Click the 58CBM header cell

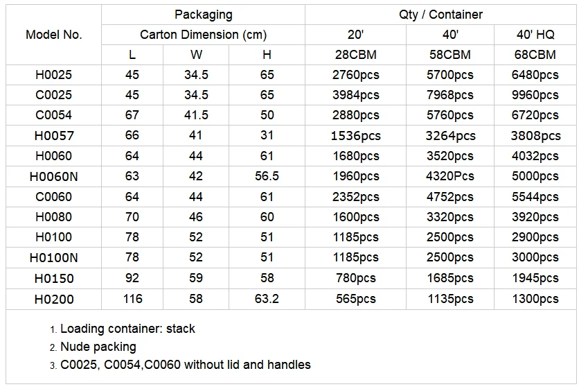449,55
